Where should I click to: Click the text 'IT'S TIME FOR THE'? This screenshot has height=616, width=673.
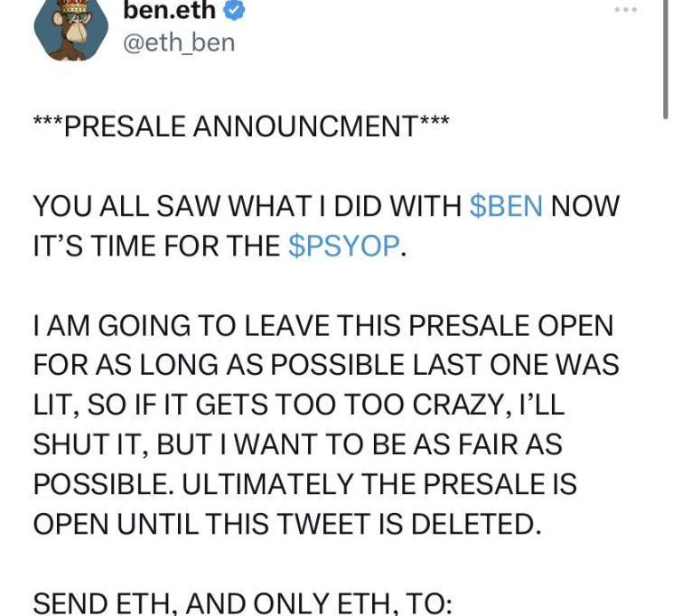pos(156,247)
